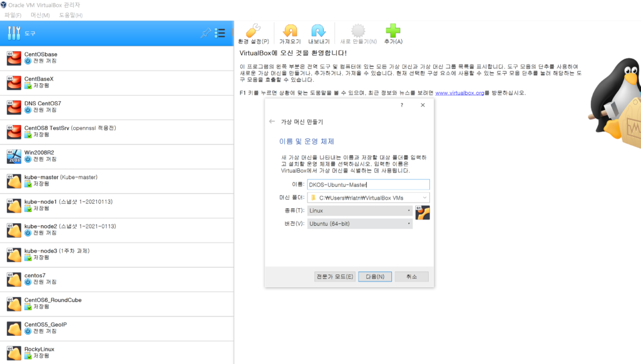641x364 pixels.
Task: Click the Export (내보내기) toolbar icon
Action: (319, 31)
